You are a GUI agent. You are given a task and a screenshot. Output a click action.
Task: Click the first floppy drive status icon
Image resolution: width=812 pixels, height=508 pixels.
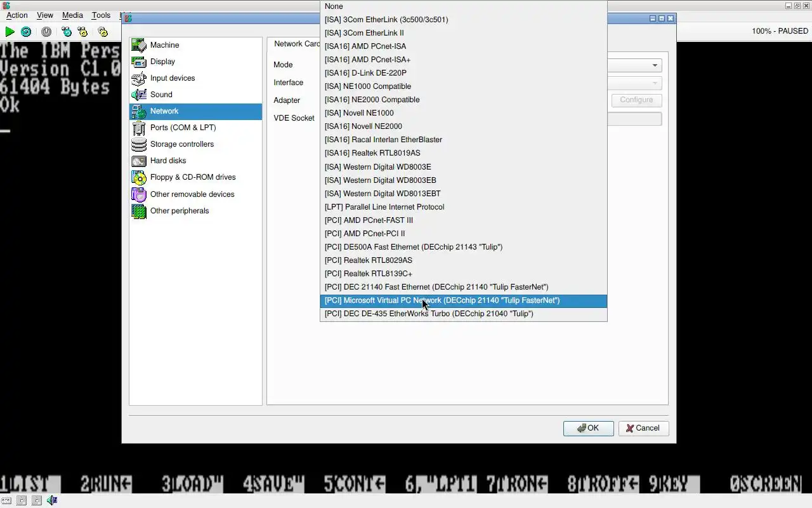coord(22,500)
